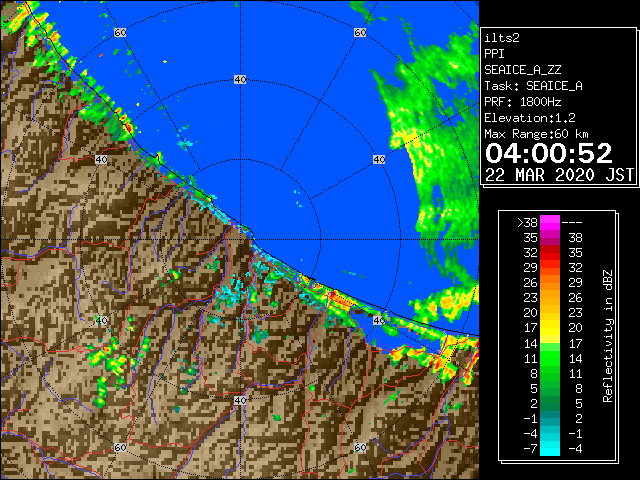
Task: Click the 40 km label on east-northeast spoke
Action: 379,159
